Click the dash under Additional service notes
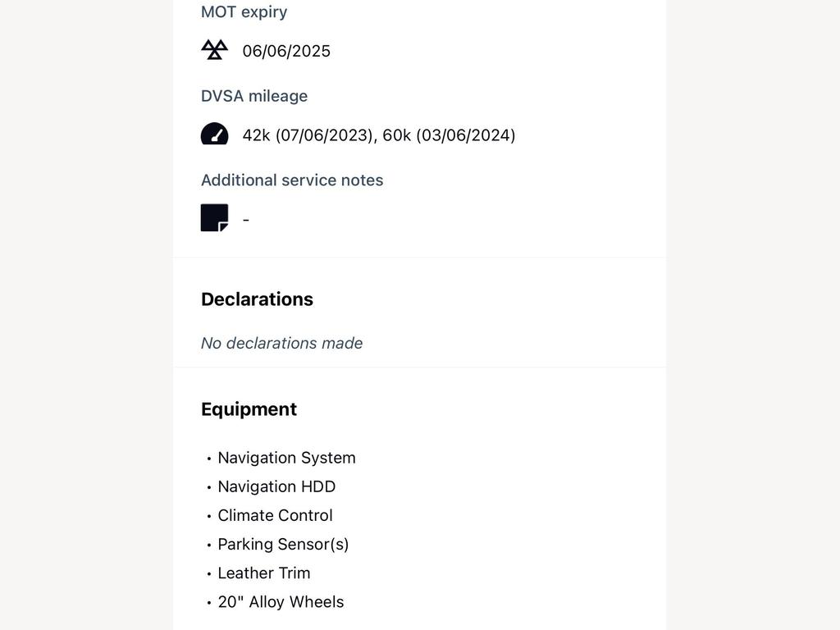This screenshot has height=630, width=840. 246,220
